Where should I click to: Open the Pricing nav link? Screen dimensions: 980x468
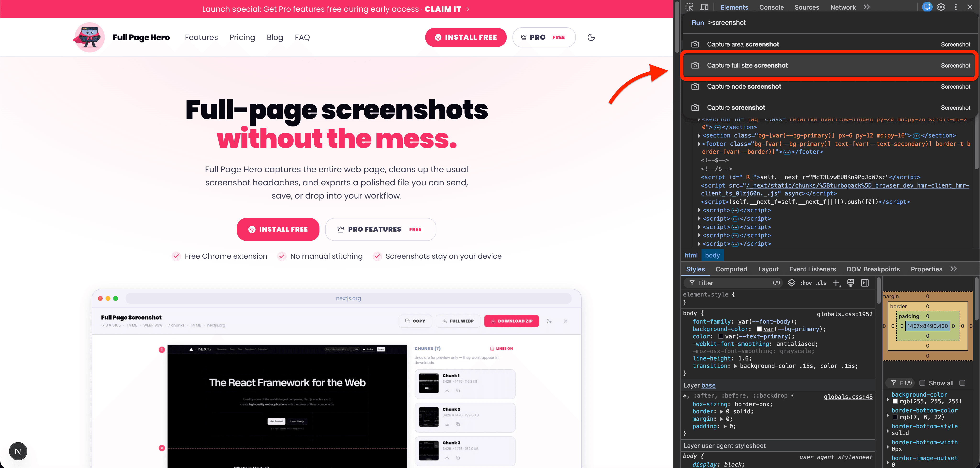242,37
